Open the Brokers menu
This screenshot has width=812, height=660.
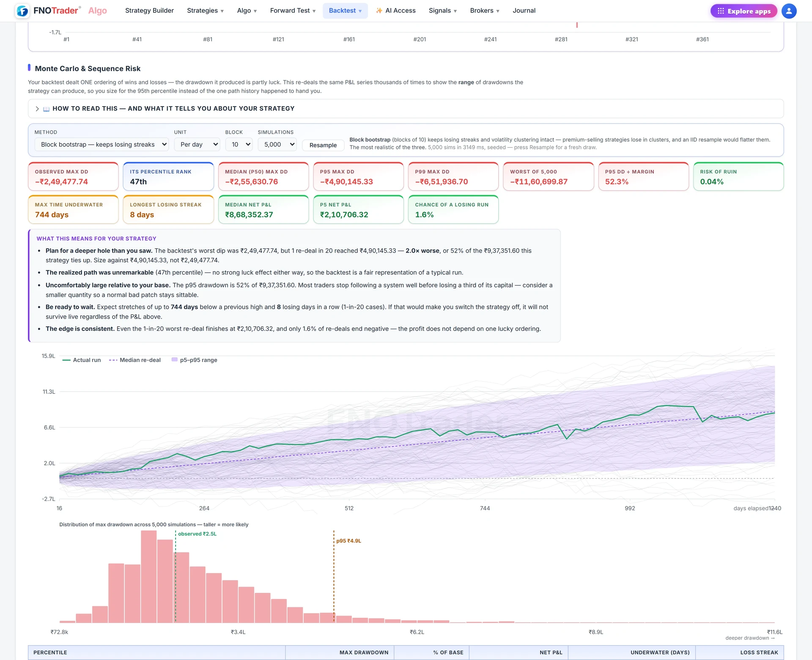485,11
